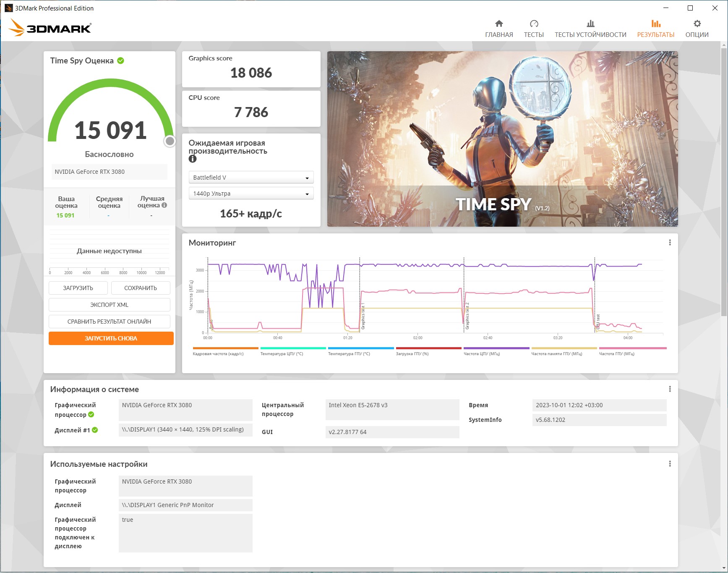Click green check next to Графический процессор

(91, 415)
